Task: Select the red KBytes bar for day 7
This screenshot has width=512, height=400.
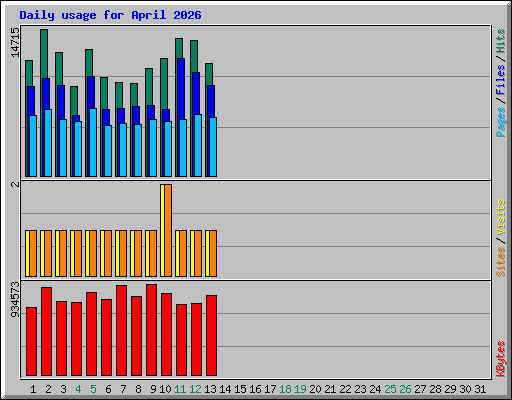Action: click(121, 330)
